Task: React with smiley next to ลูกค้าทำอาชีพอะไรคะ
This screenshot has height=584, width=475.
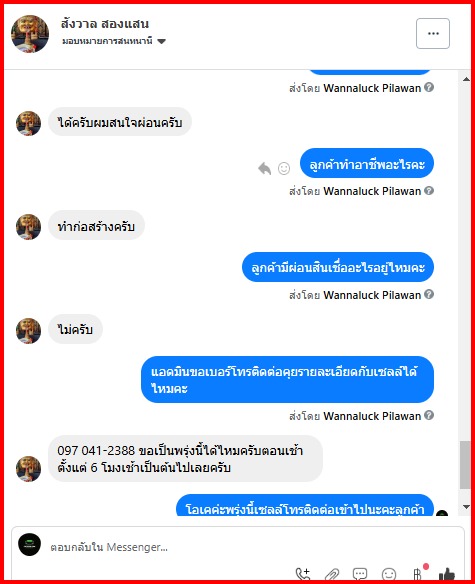Action: [284, 168]
